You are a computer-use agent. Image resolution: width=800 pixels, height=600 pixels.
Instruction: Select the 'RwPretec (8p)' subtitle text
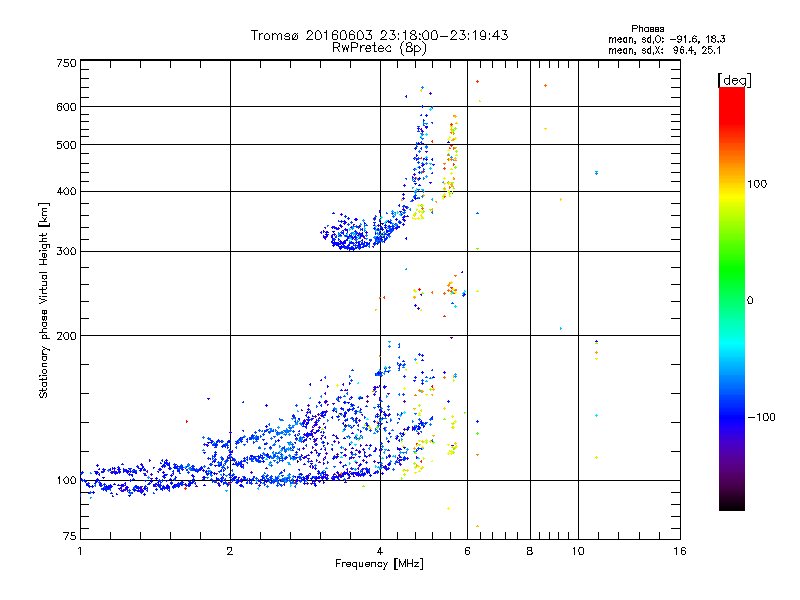click(x=379, y=48)
